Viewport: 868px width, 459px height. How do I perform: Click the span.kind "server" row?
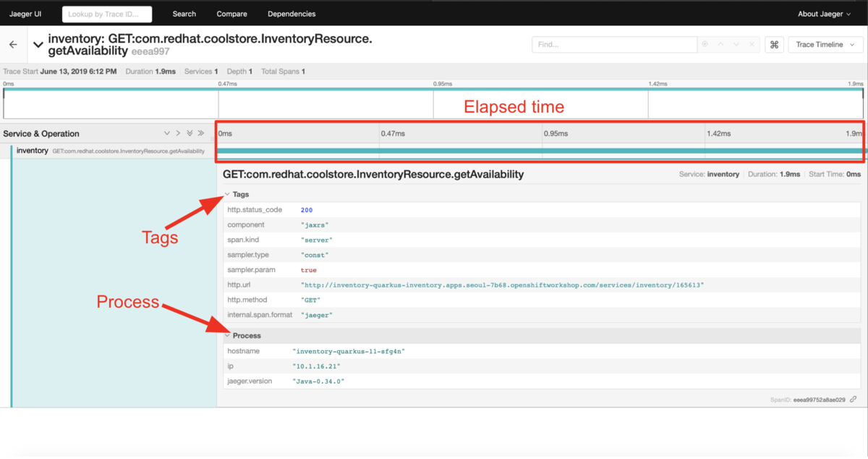click(x=542, y=240)
